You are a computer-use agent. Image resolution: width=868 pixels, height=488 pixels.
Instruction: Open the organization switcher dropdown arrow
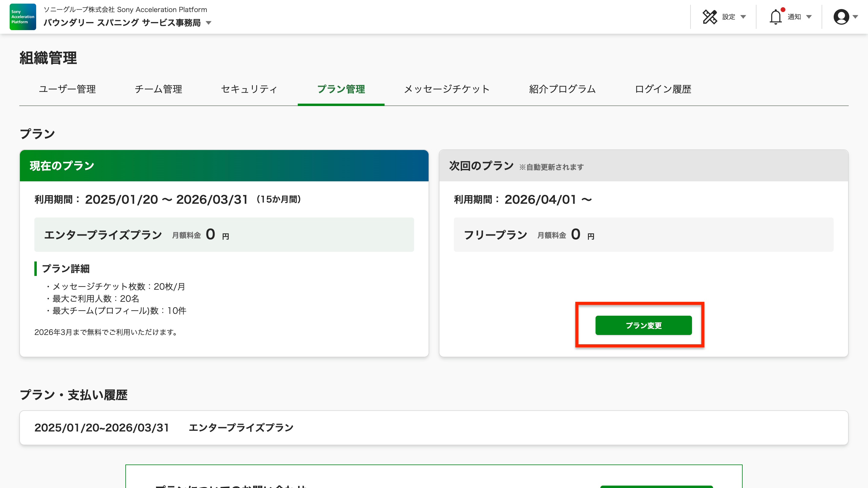click(x=209, y=23)
